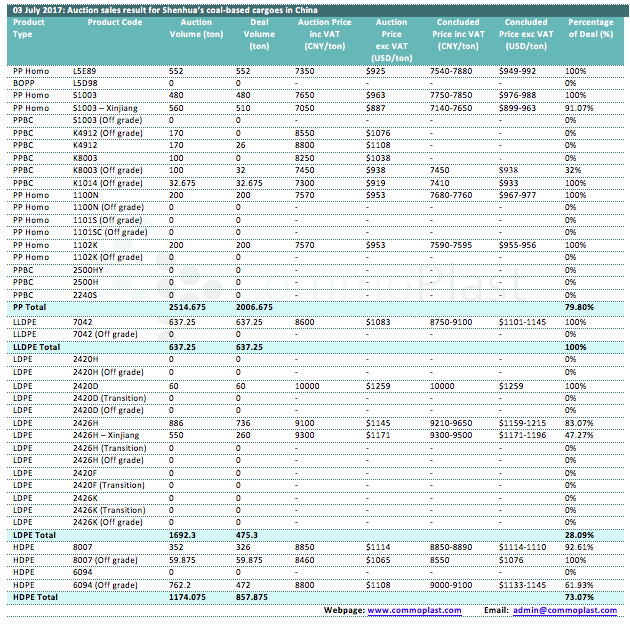Select the K1014 (Off grade) product code

[x=107, y=183]
